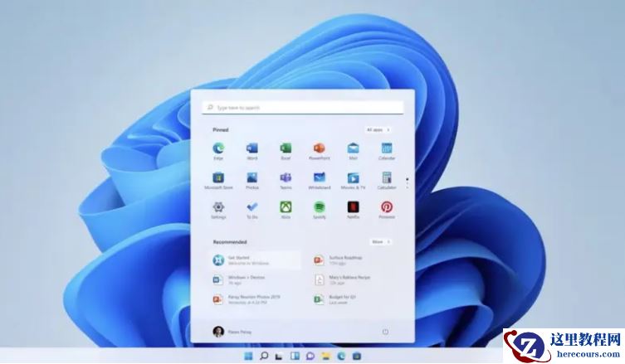The image size is (625, 364).
Task: Open the Calendar app
Action: [386, 152]
